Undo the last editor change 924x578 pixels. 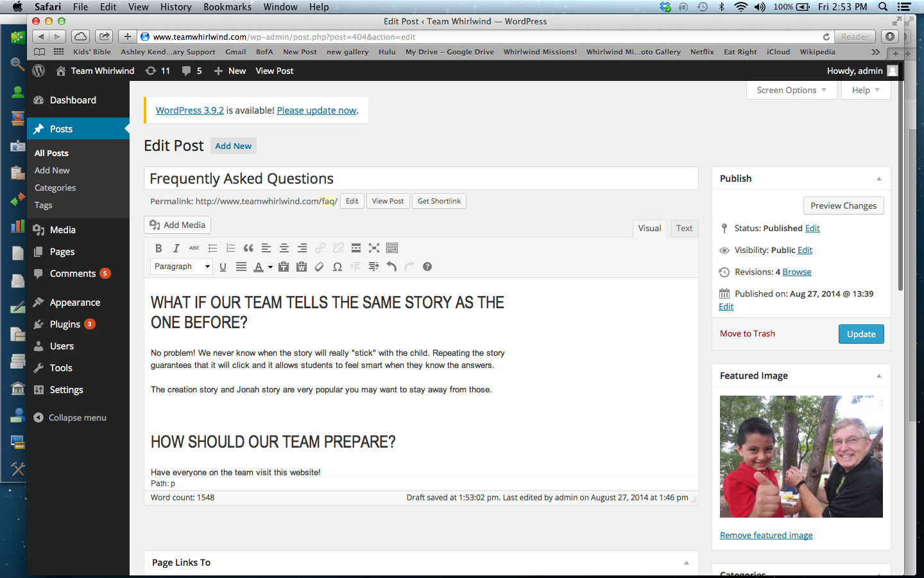391,267
